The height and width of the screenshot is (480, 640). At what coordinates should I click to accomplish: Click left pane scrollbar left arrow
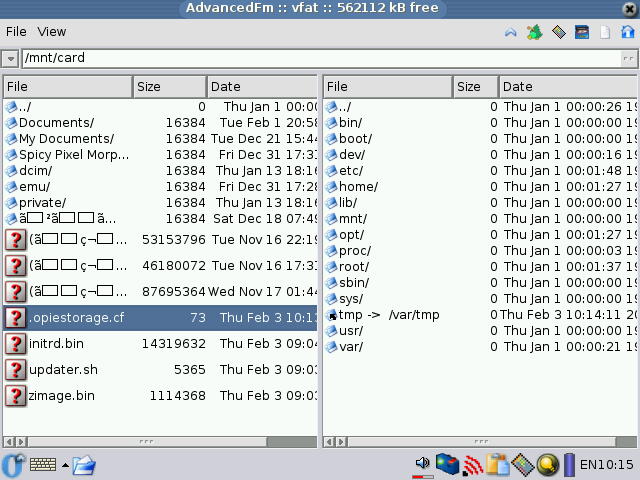9,442
